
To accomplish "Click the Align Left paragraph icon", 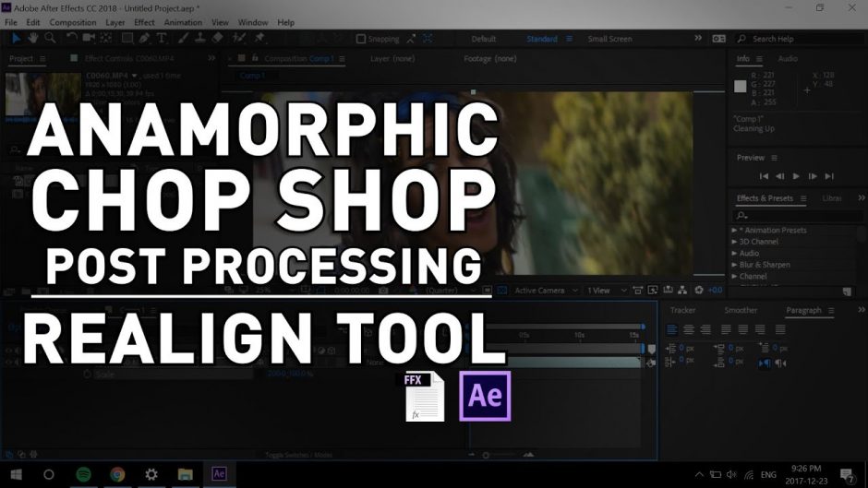I will 671,329.
